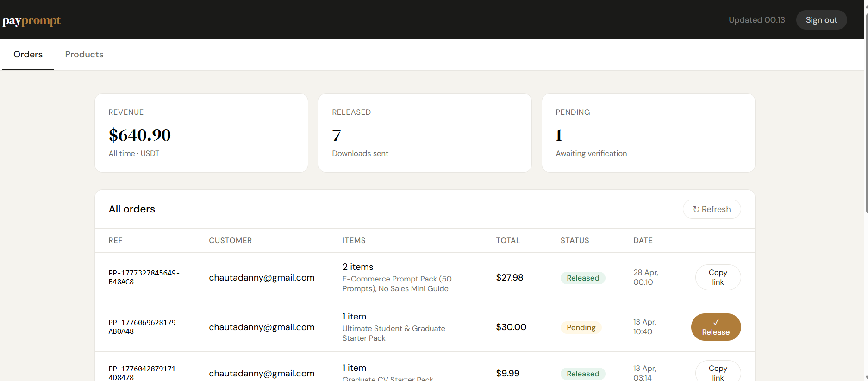The height and width of the screenshot is (381, 868).
Task: Refresh the All orders list
Action: coord(712,209)
